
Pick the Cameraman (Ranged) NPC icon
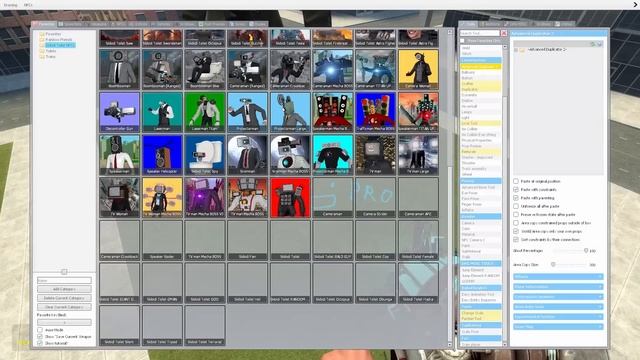click(x=247, y=69)
